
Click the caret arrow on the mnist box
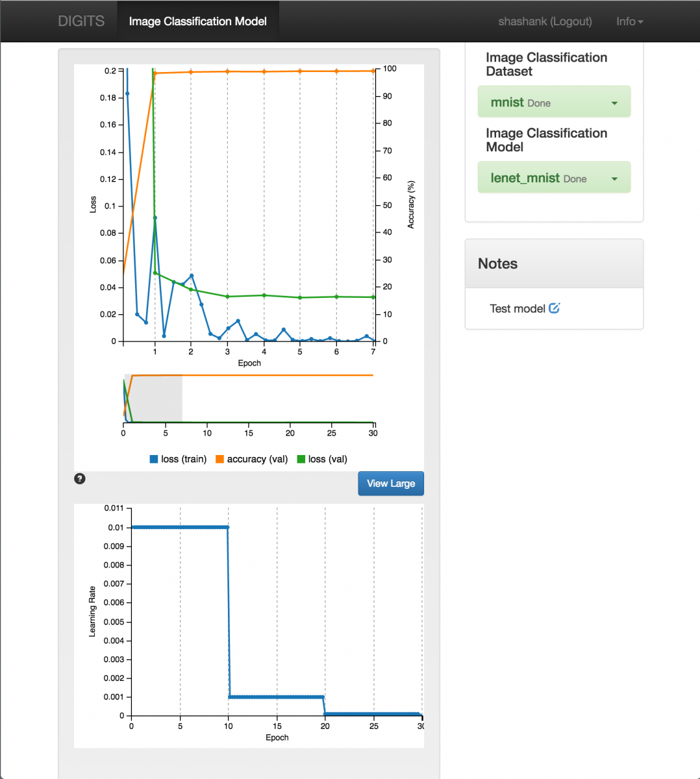click(x=614, y=103)
